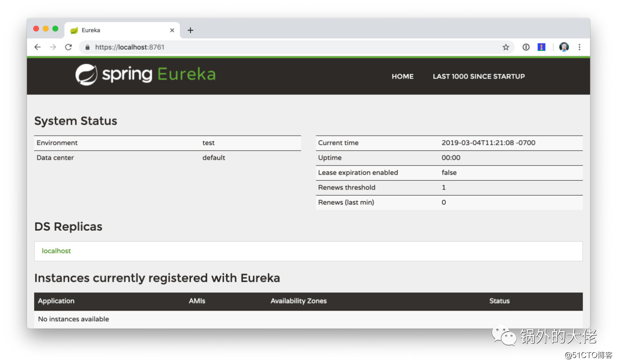Click the Environment value 'test'
The width and height of the screenshot is (617, 364).
click(209, 143)
